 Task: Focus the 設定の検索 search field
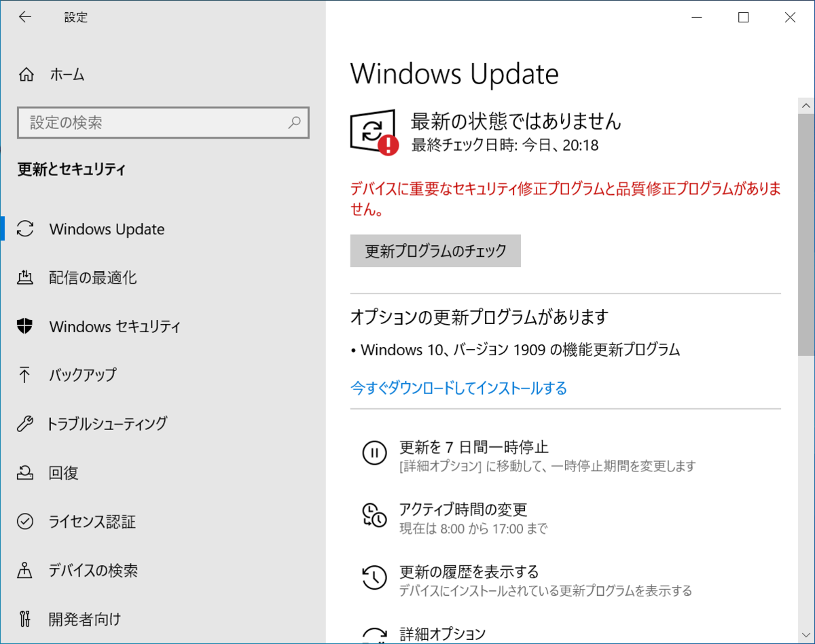pos(163,123)
